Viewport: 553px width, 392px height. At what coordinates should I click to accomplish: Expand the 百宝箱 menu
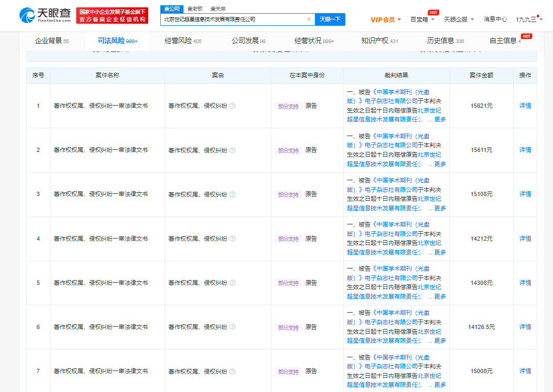click(x=422, y=19)
